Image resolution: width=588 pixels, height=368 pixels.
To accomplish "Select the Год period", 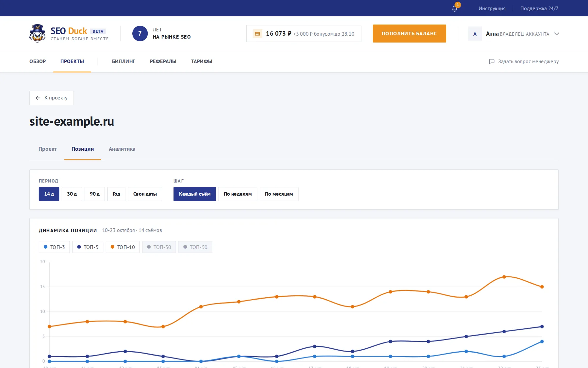I will (x=116, y=194).
